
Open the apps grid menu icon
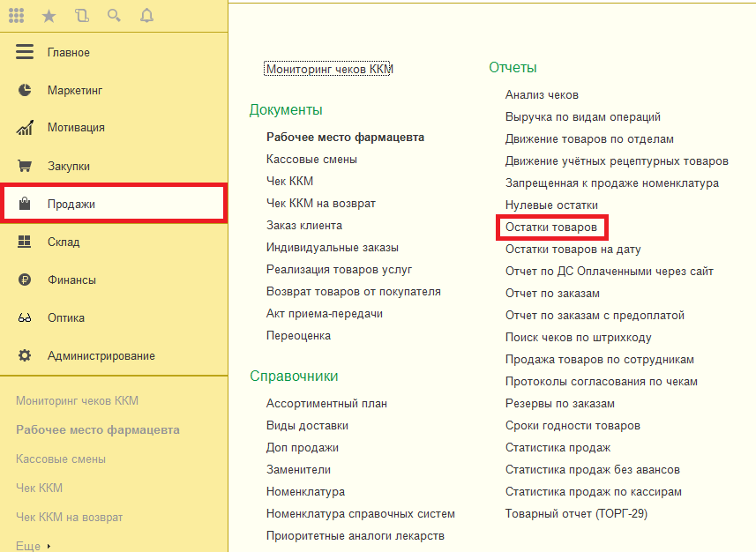16,15
